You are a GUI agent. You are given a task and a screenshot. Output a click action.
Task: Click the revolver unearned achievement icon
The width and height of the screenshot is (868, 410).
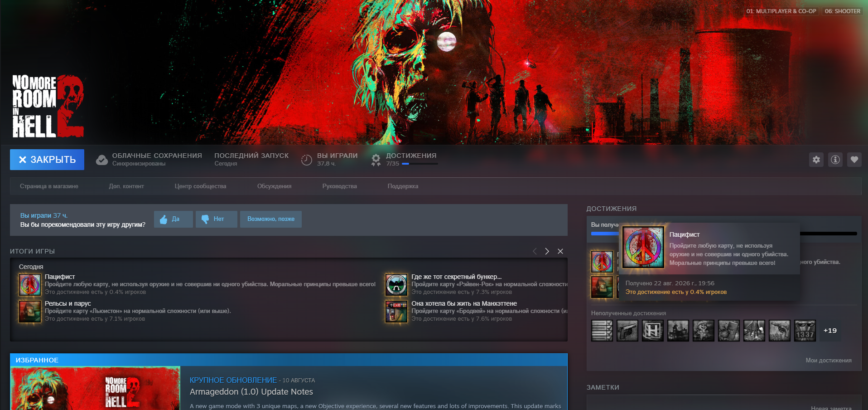click(780, 331)
